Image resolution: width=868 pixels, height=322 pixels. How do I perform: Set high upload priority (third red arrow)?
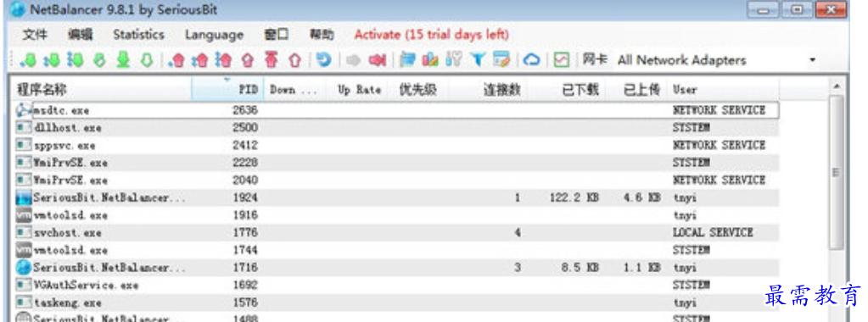click(x=223, y=60)
